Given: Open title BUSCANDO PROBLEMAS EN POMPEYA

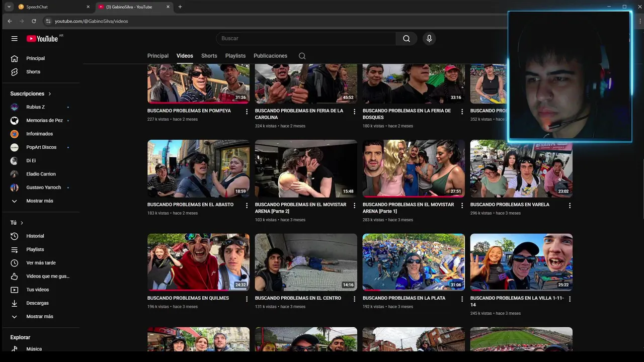Looking at the screenshot, I should click(x=189, y=111).
